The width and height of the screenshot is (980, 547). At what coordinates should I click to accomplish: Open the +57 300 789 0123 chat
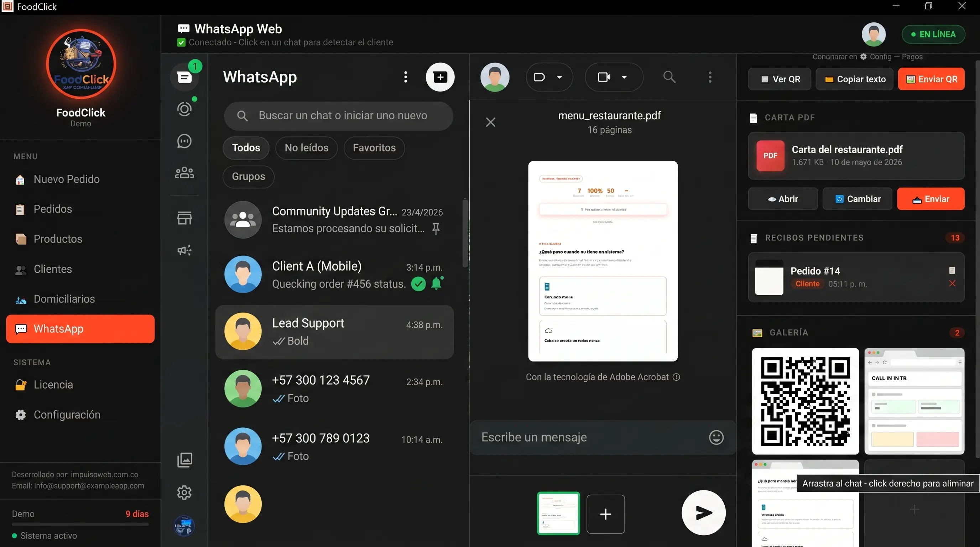pos(335,447)
